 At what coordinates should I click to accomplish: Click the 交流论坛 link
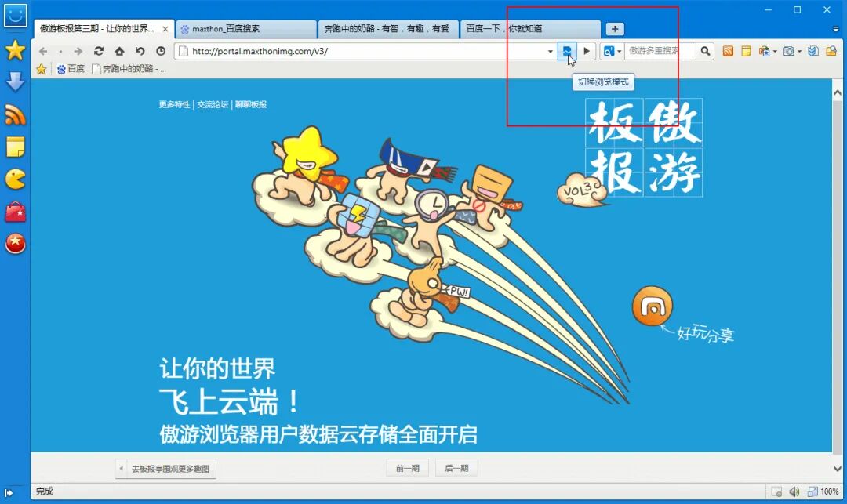[x=213, y=105]
